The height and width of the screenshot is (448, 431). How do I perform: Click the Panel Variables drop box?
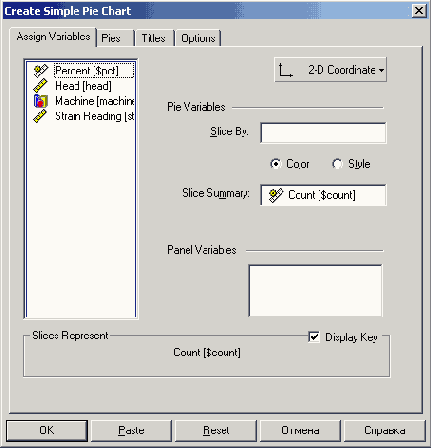[315, 290]
